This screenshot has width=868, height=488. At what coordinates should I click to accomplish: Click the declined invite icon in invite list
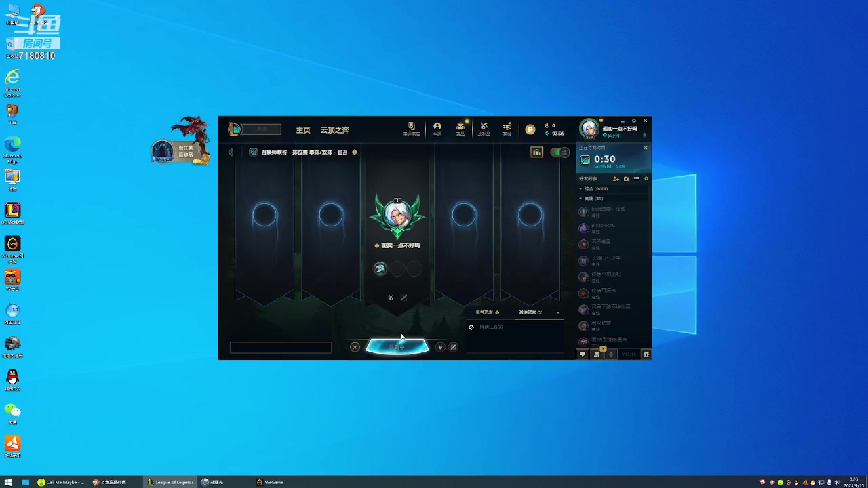pyautogui.click(x=471, y=327)
